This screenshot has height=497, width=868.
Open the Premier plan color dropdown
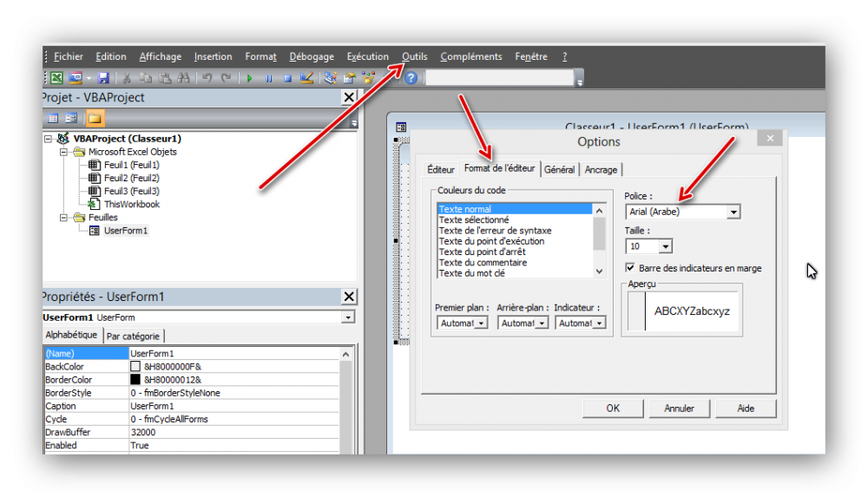(x=481, y=323)
